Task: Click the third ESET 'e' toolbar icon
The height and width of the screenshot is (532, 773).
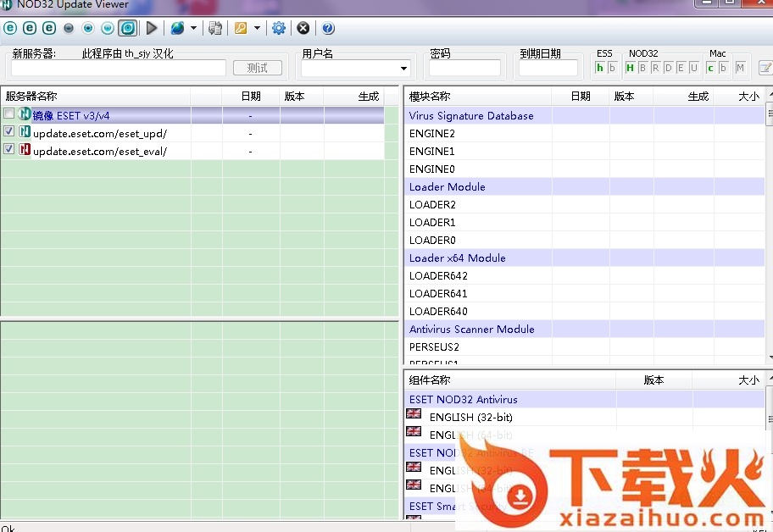Action: (49, 28)
